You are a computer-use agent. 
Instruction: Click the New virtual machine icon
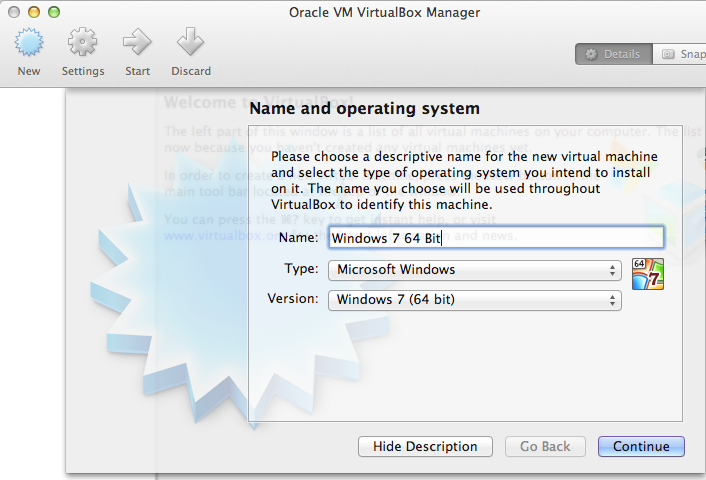29,45
